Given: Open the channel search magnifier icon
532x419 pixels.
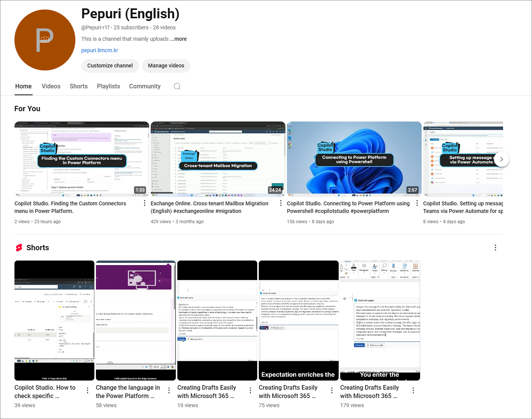Looking at the screenshot, I should [177, 86].
